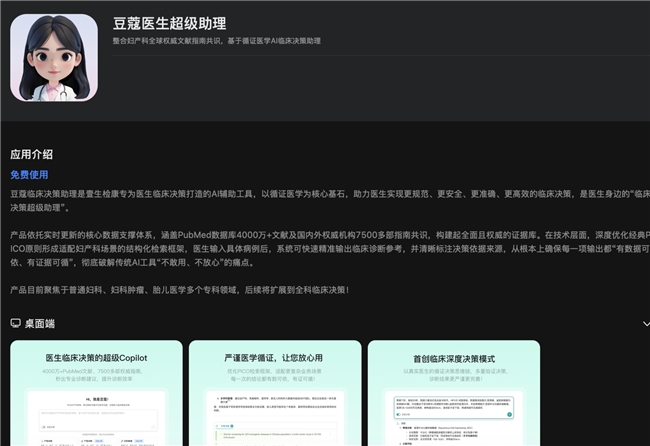Click the 首创临床深度决策模式 heading text
The height and width of the screenshot is (446, 650).
click(453, 357)
